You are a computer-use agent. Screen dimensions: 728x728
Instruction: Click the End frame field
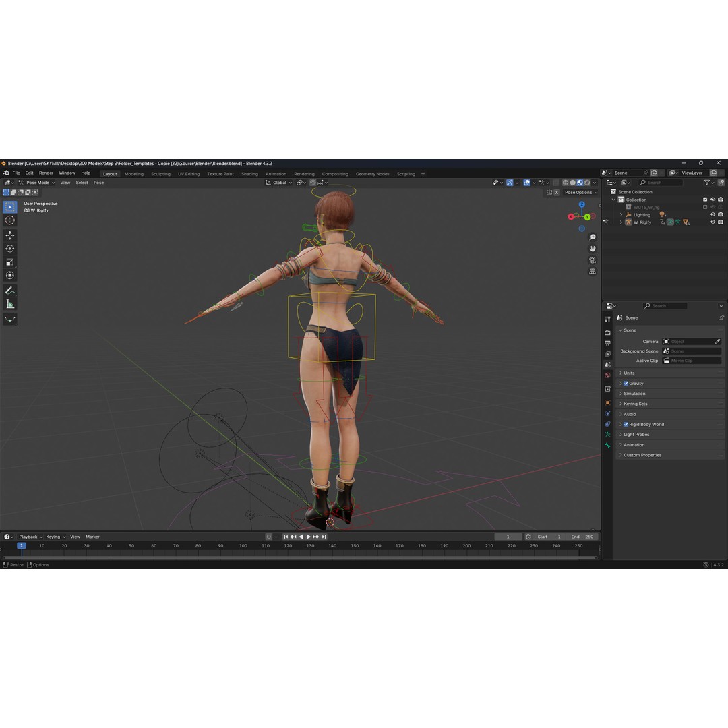pos(582,537)
